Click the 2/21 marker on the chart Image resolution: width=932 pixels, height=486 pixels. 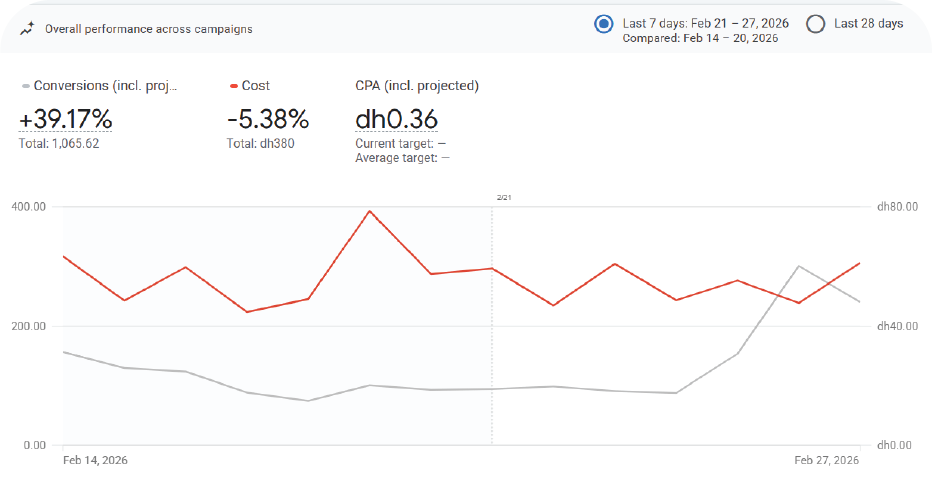pos(503,198)
